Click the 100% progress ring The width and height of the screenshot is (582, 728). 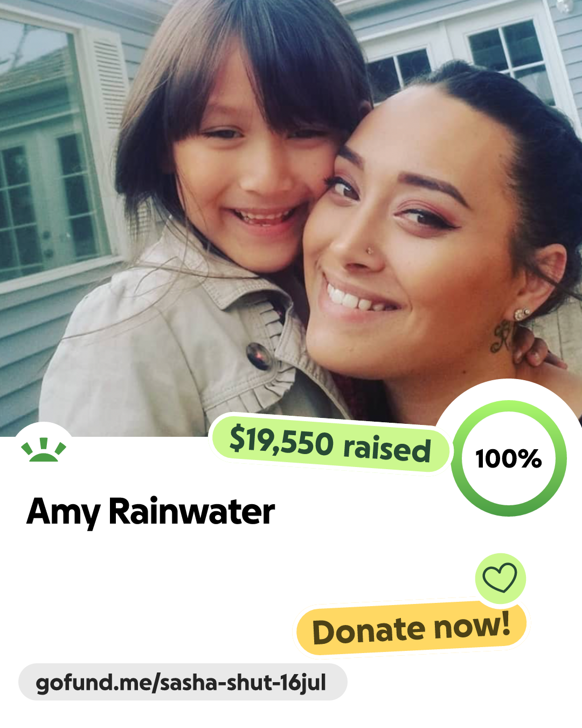(x=509, y=458)
